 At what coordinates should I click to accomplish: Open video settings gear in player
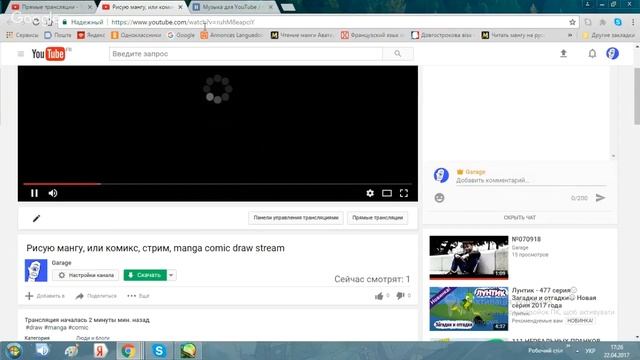click(370, 193)
